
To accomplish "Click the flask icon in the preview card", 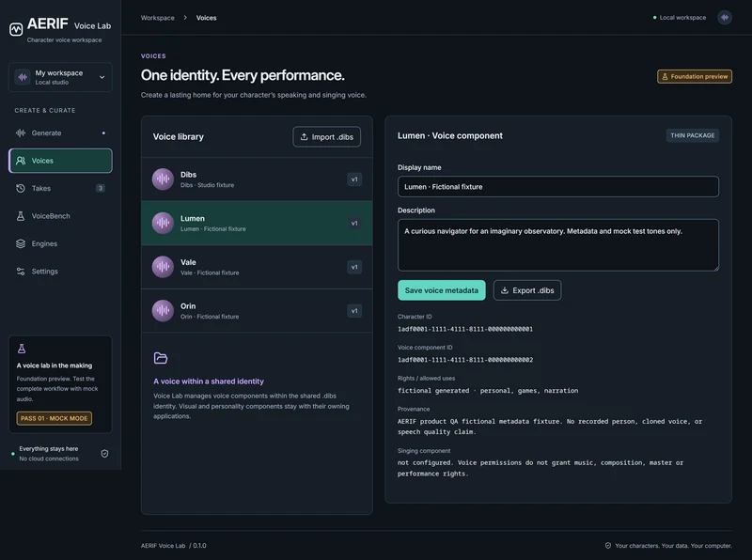I will pos(22,349).
